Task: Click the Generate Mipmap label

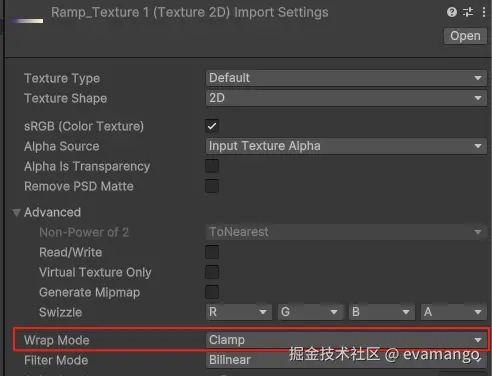Action: click(x=90, y=292)
